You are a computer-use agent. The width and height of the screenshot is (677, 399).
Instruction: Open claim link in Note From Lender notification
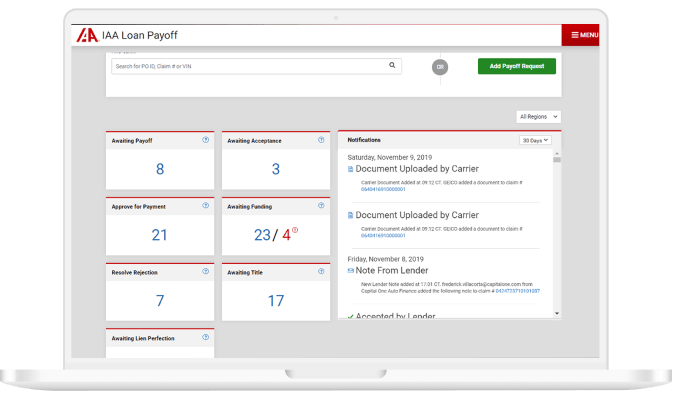[x=518, y=291]
